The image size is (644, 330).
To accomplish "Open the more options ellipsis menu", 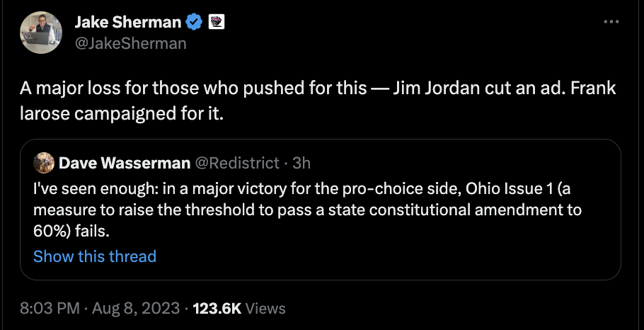I will 611,22.
